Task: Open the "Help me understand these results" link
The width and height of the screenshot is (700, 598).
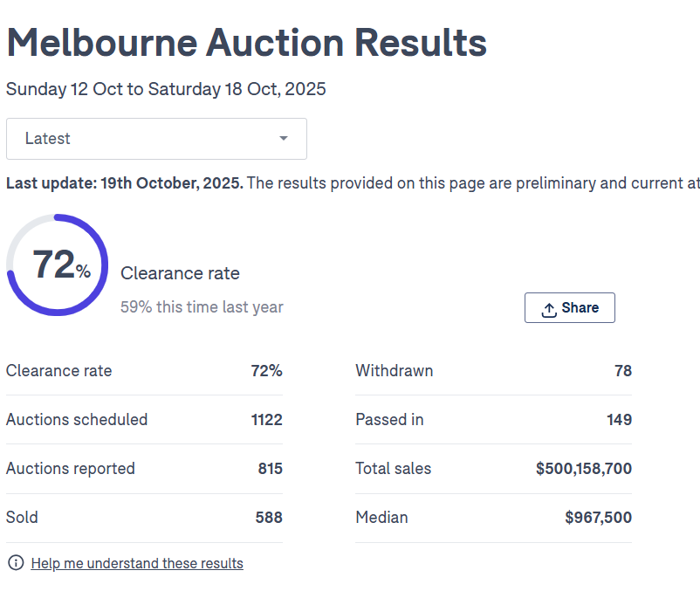Action: pos(137,564)
